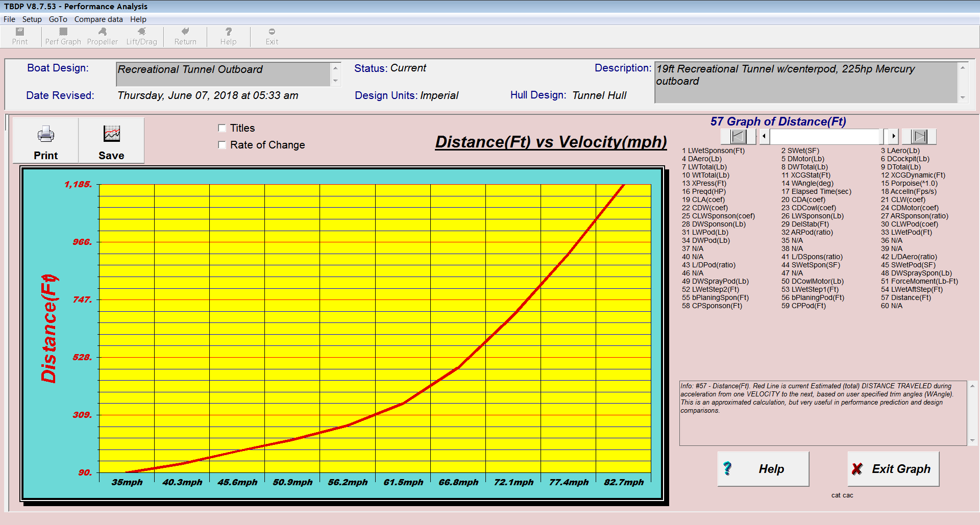Click the Info box scroll down arrow

coord(972,440)
